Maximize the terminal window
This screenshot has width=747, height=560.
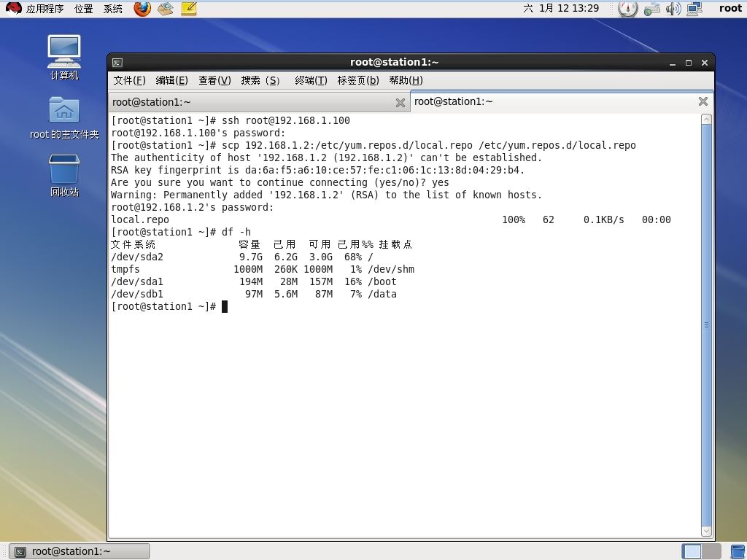(689, 63)
